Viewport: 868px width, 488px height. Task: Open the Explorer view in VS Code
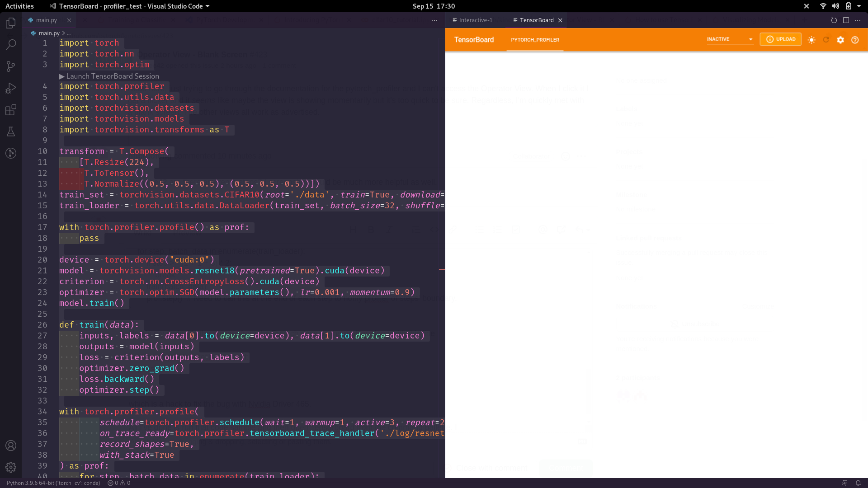pos(11,23)
